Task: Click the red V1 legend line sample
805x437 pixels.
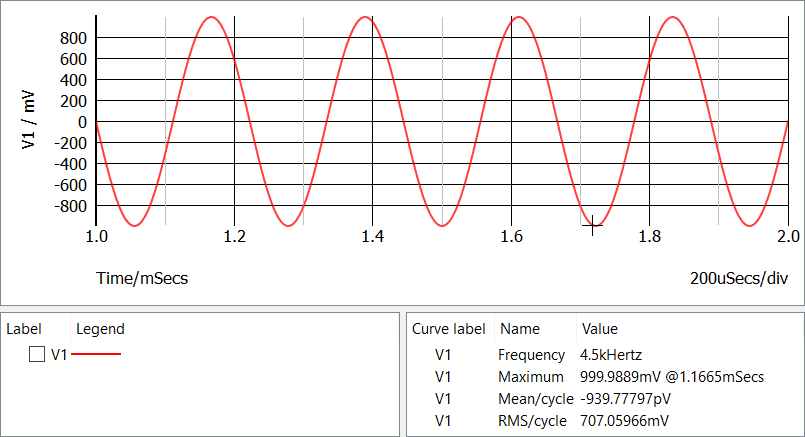Action: tap(96, 354)
